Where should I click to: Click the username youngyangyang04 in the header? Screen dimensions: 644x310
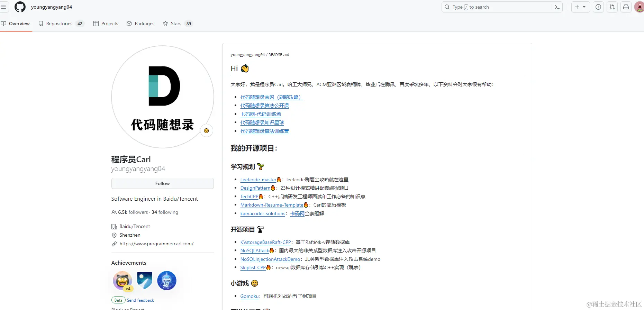click(52, 7)
